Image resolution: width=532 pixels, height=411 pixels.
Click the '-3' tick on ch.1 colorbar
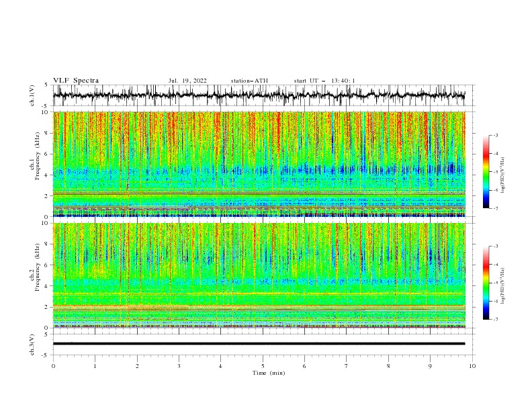495,135
